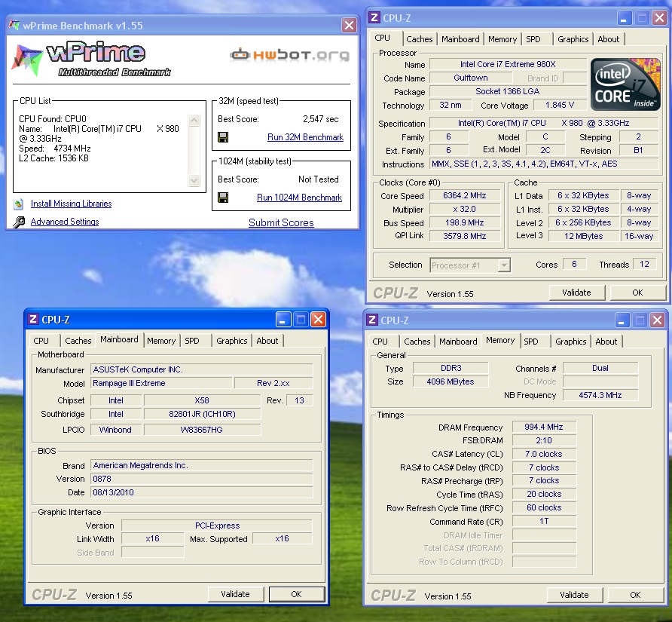Click the wPrime logo icon

27,60
